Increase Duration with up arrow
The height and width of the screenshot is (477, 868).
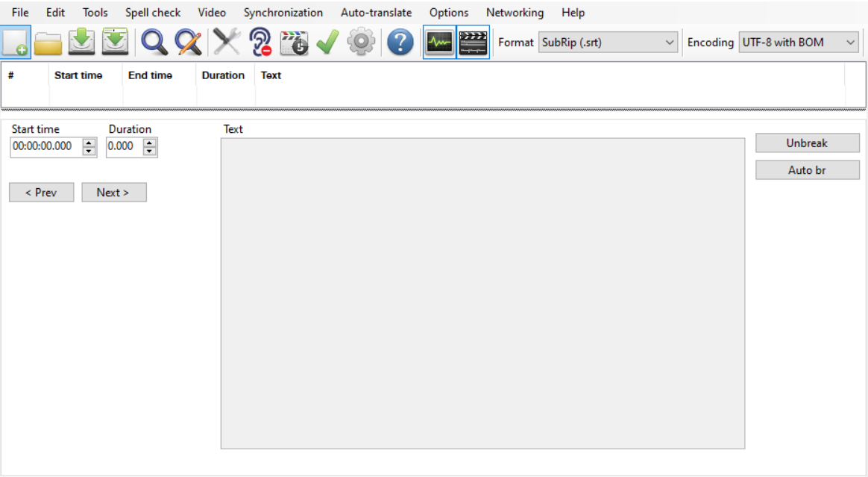click(149, 143)
